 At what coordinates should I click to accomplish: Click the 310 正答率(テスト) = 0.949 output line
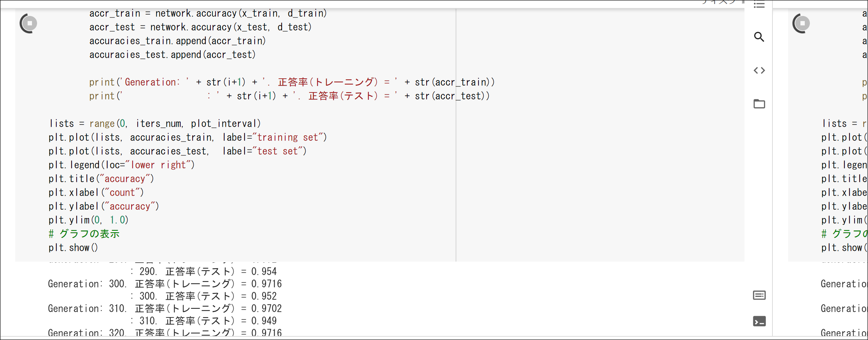click(x=203, y=321)
